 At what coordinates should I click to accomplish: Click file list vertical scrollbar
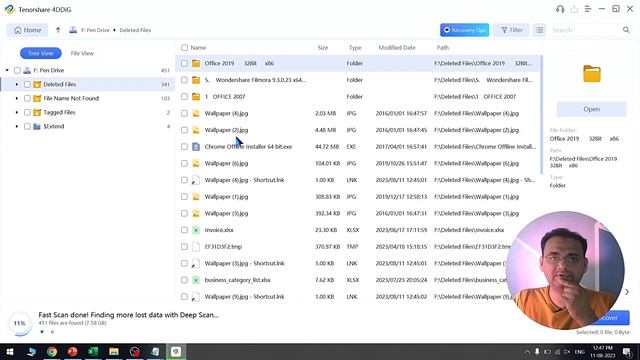542,114
